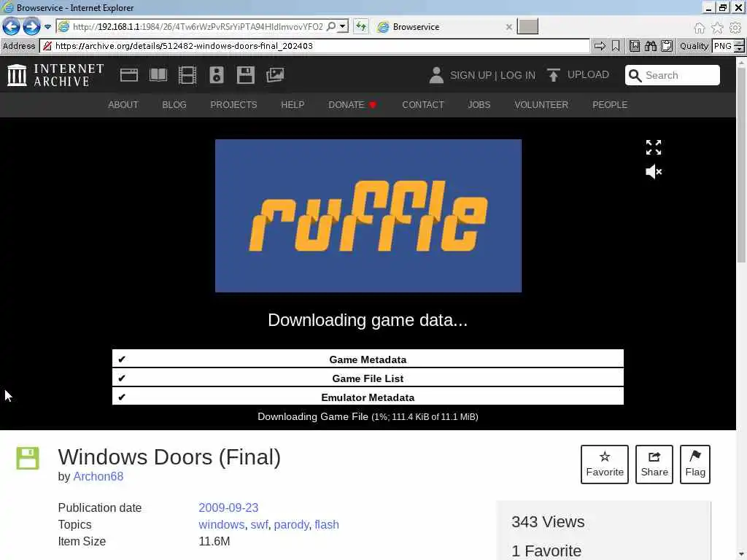Click the UPLOAD link

578,75
